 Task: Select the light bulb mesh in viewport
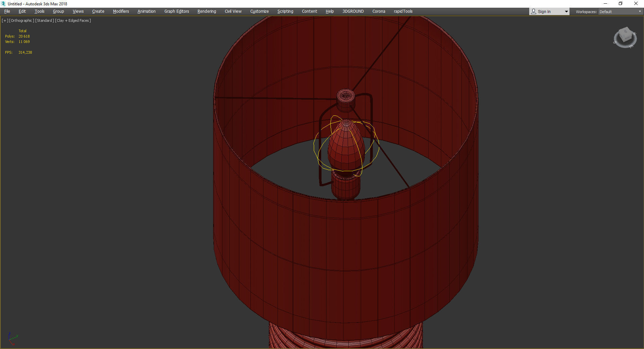[x=346, y=146]
